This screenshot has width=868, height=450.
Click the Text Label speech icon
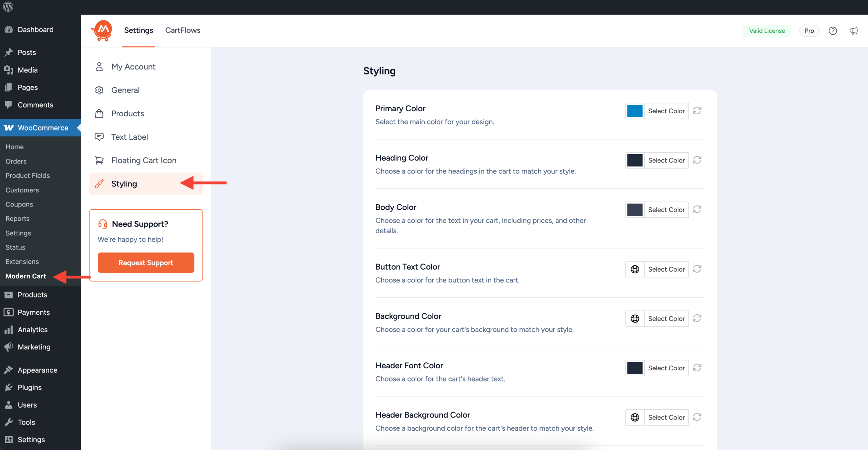[99, 137]
